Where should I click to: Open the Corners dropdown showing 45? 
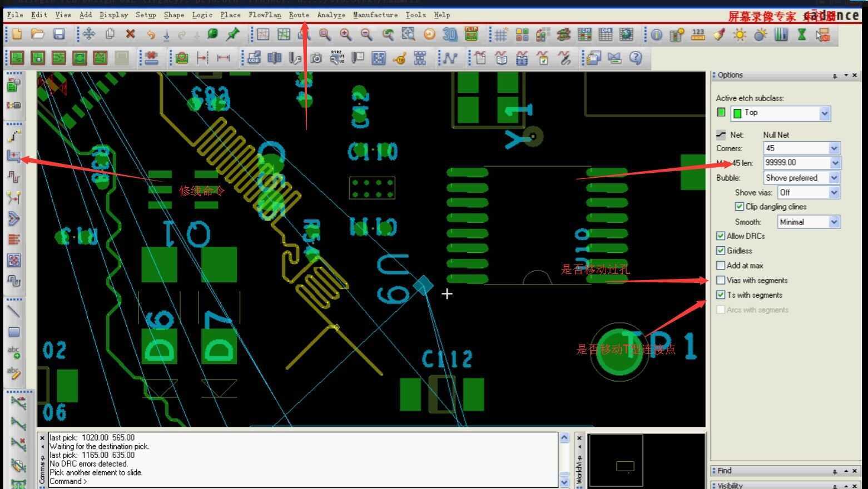point(834,148)
